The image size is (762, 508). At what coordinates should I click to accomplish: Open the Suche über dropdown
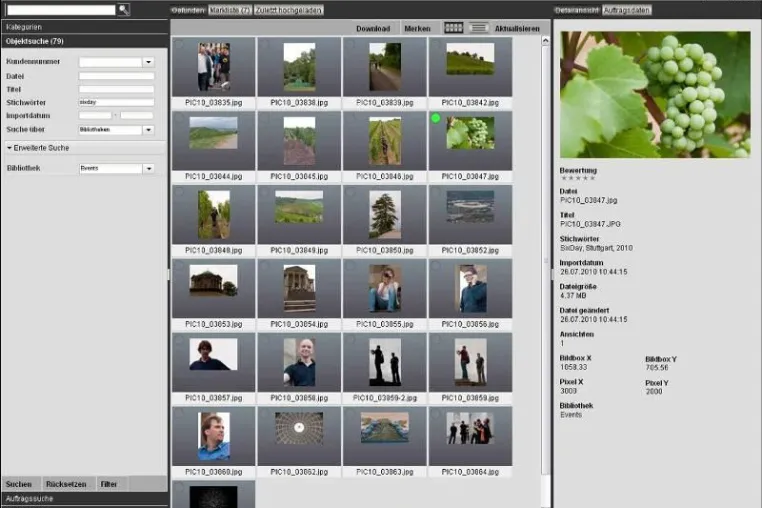tap(149, 130)
